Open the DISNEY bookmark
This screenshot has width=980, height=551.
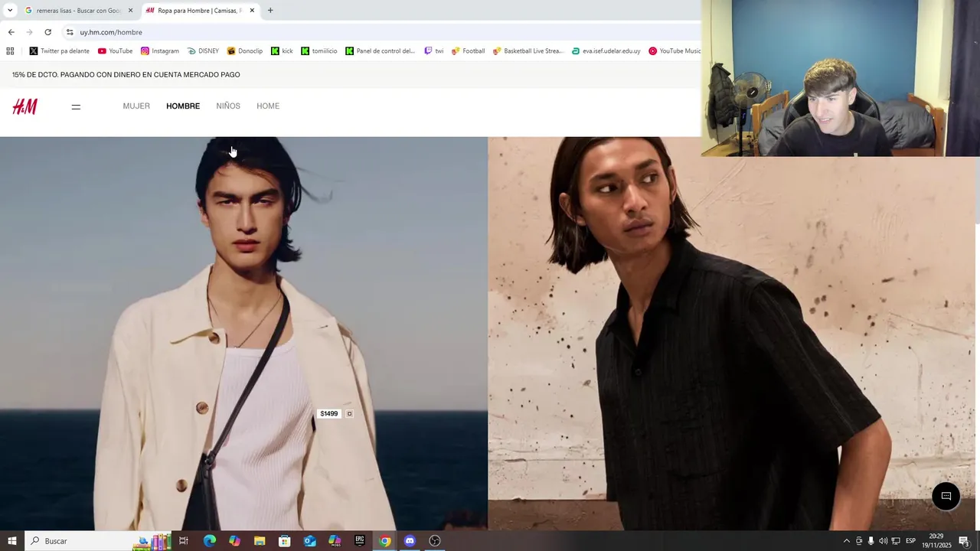pyautogui.click(x=203, y=51)
